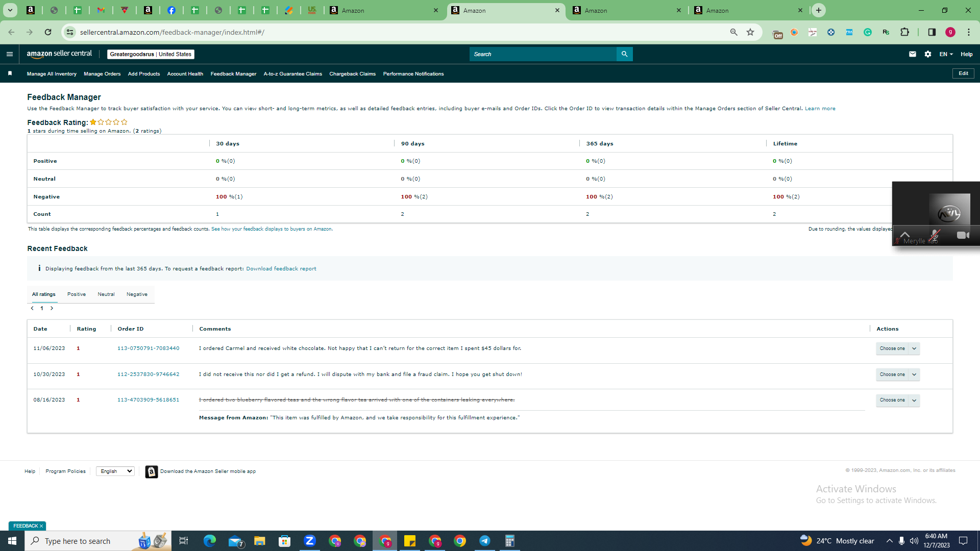Go back using the browser back arrow
Viewport: 980px width, 551px height.
click(11, 32)
